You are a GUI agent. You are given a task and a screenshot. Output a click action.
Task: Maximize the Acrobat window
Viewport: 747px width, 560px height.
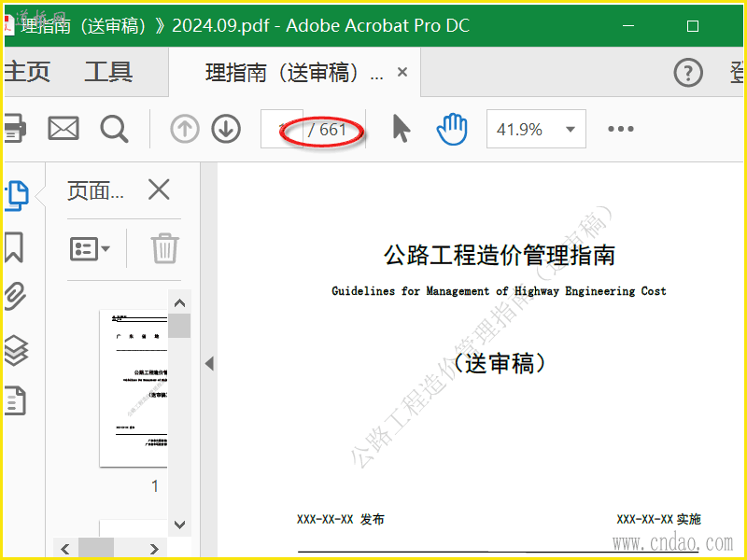(693, 26)
